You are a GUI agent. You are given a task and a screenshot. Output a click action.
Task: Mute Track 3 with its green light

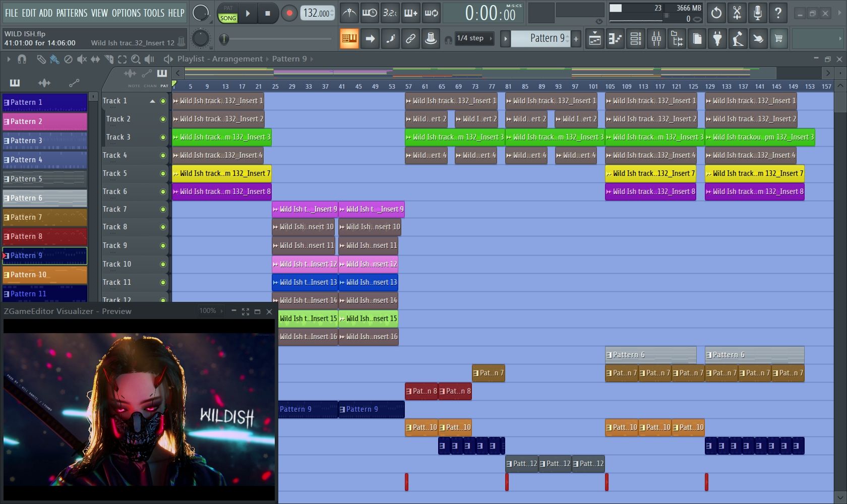(163, 138)
